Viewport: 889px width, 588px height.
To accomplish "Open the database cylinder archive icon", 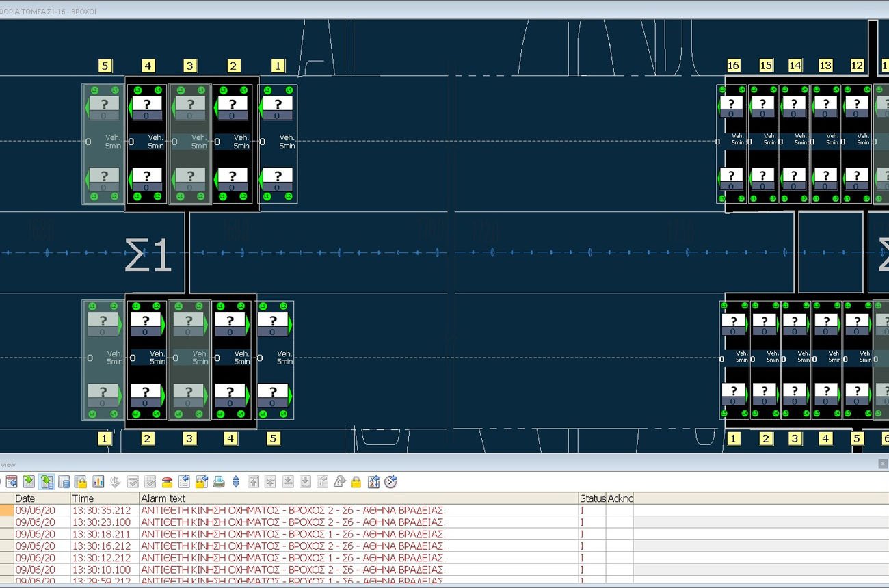I will (x=64, y=482).
